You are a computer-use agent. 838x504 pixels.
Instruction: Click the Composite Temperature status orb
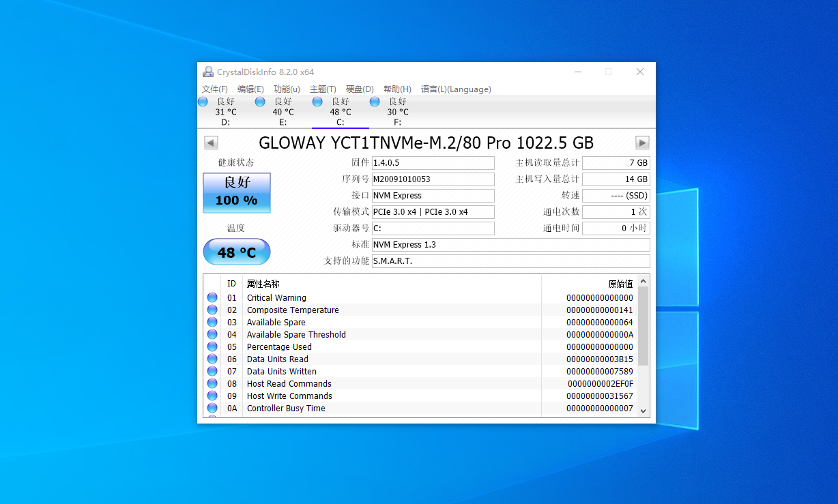[212, 310]
